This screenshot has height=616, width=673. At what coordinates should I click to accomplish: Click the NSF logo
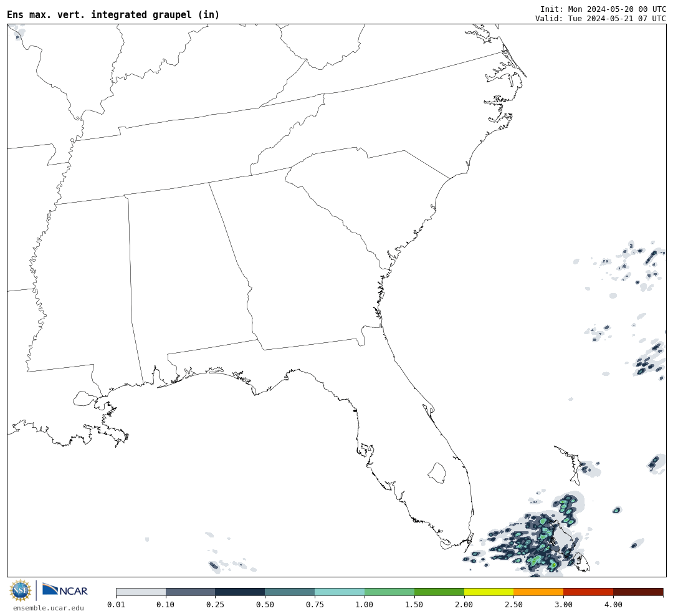pos(21,590)
